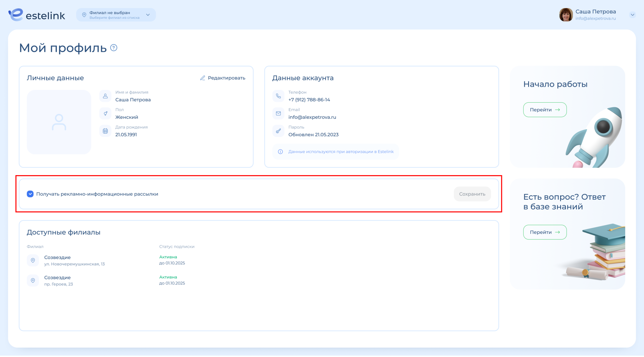The height and width of the screenshot is (357, 644).
Task: Click the Estelink logo
Action: click(37, 15)
